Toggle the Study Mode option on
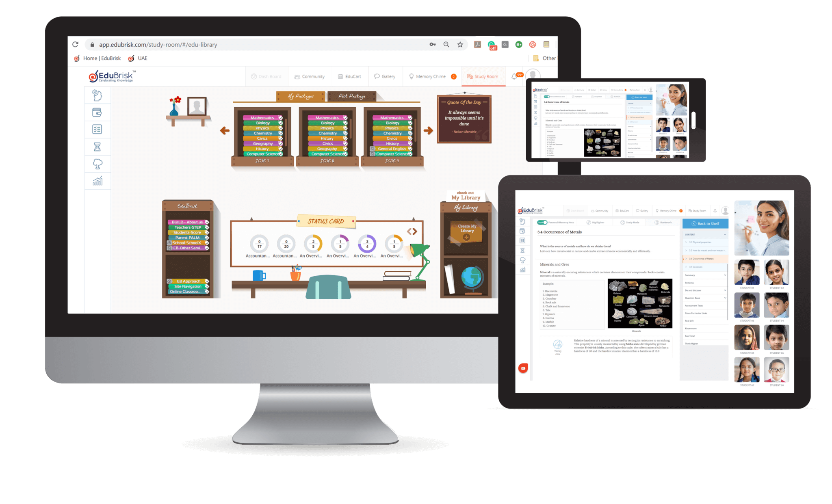Viewport: 832px width, 504px height. (627, 223)
